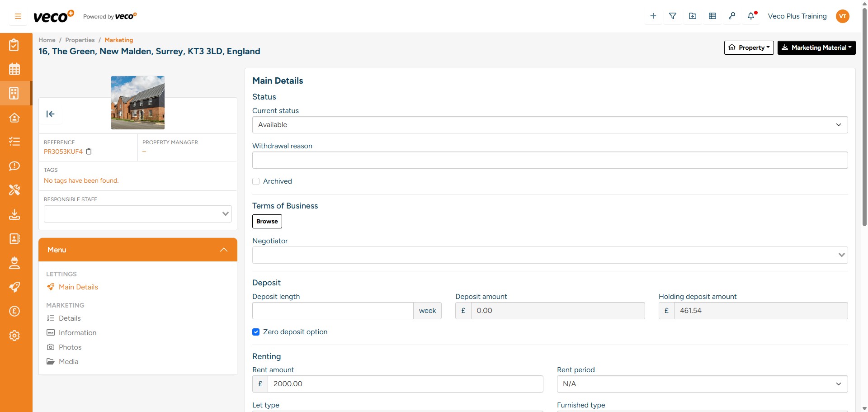Click the key icon in top bar
This screenshot has width=868, height=412.
(x=732, y=16)
